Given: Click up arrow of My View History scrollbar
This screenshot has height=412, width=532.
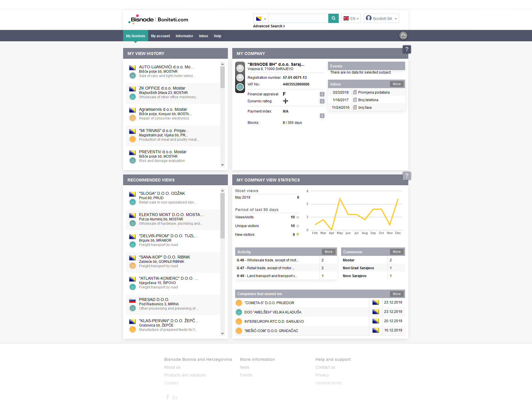Looking at the screenshot, I should (x=222, y=64).
